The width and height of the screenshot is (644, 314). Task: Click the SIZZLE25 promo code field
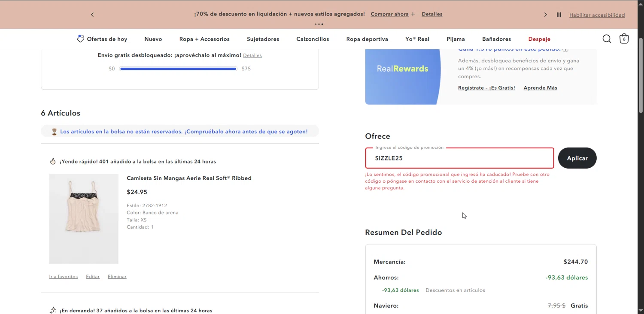[x=459, y=158]
